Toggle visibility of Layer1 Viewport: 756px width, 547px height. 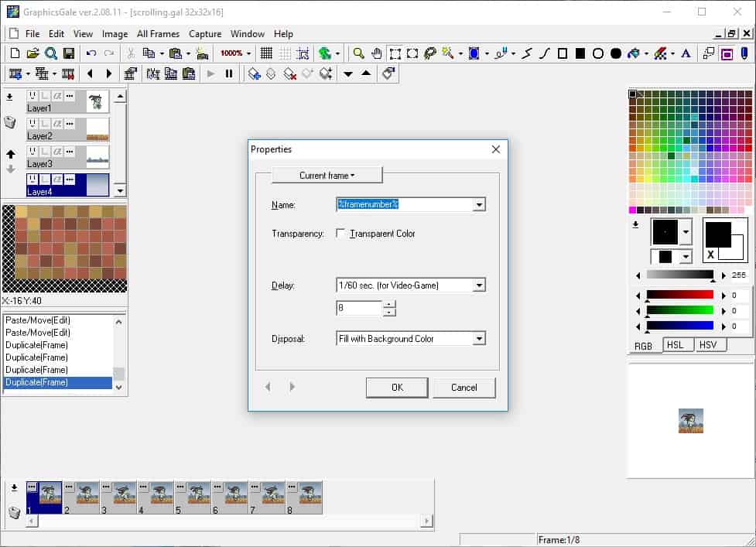(32, 96)
